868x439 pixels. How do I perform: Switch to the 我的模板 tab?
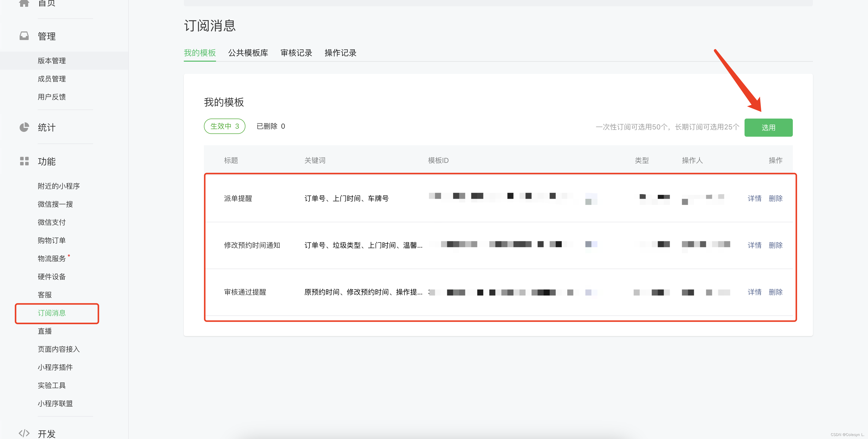pos(200,53)
